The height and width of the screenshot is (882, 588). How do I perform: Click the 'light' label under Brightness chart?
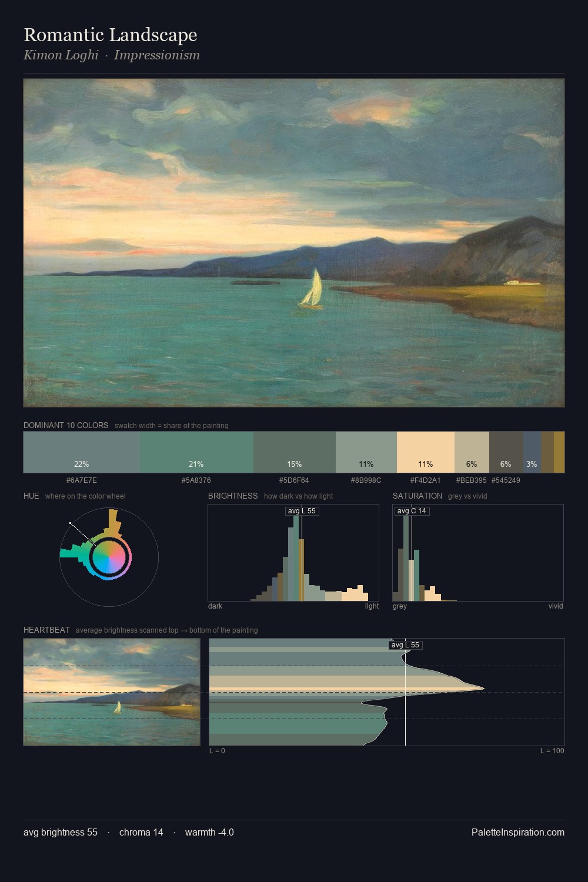point(372,606)
